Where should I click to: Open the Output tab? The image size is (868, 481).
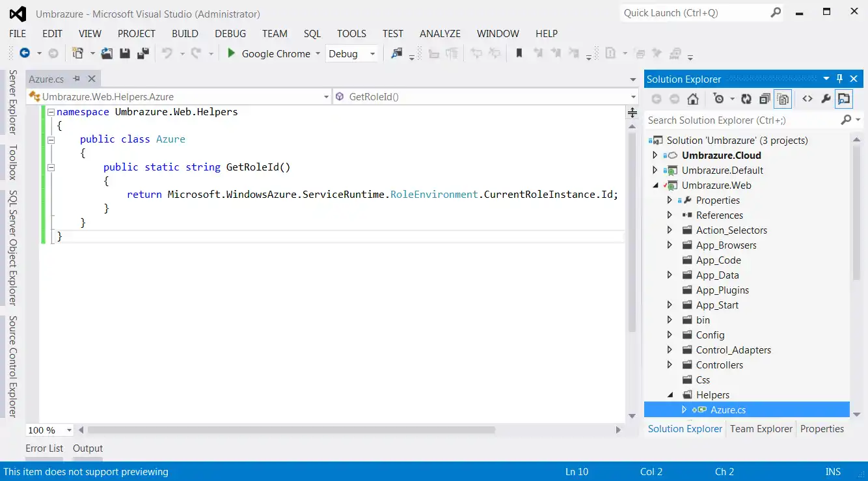(x=88, y=448)
